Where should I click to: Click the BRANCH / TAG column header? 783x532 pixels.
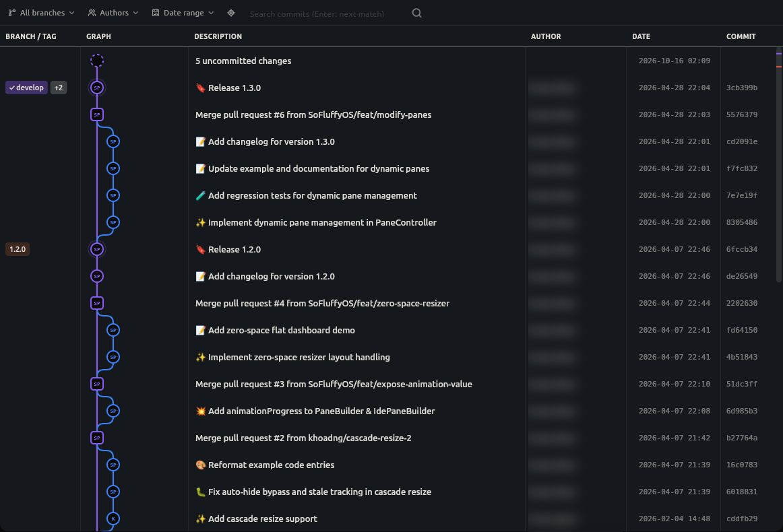31,36
